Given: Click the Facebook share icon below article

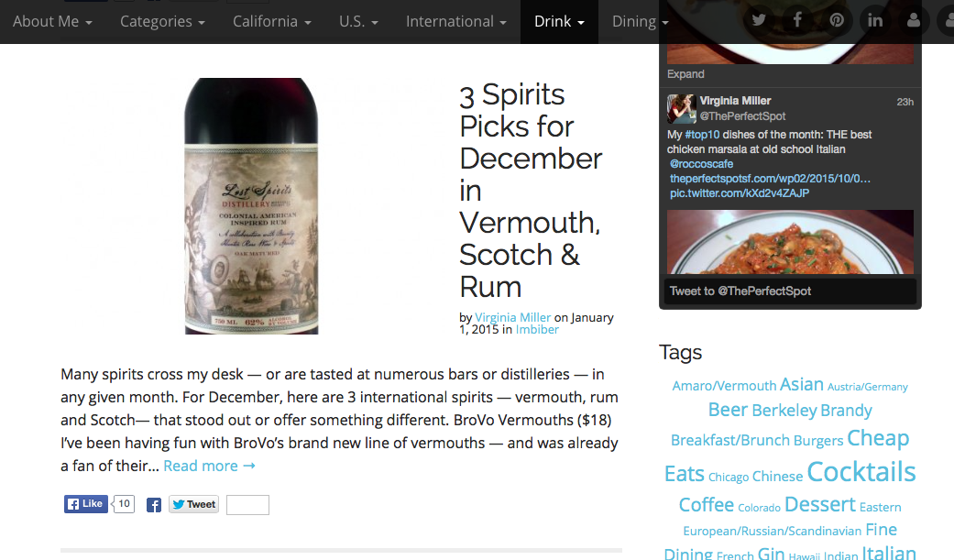Looking at the screenshot, I should click(154, 505).
